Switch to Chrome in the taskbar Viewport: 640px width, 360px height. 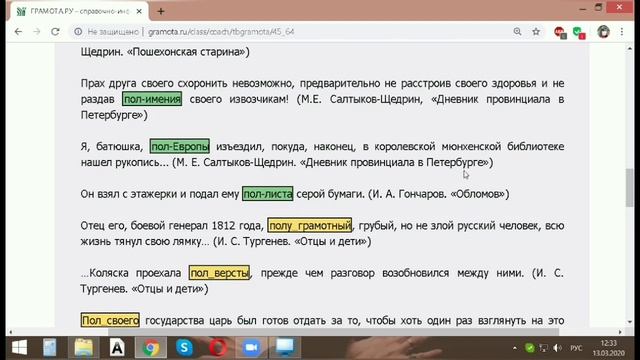[x=151, y=348]
